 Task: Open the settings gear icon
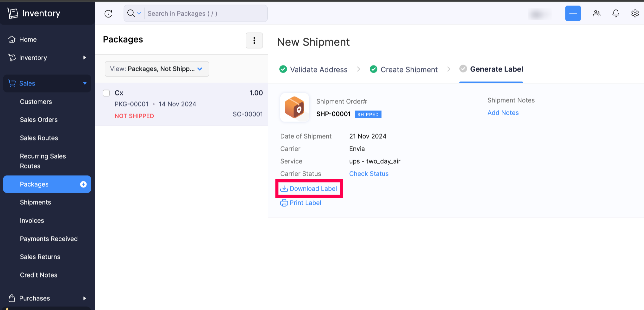[x=635, y=13]
